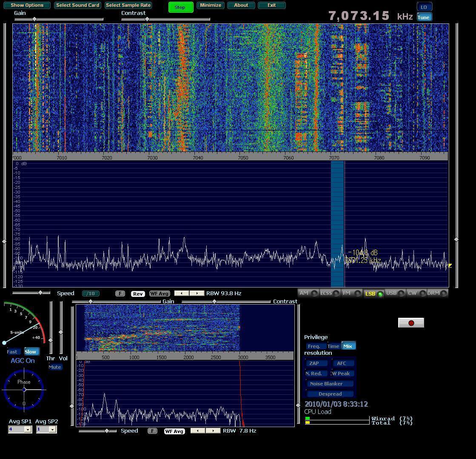Screen dimensions: 476x459
Task: Adjust the Phase knob
Action: (24, 390)
